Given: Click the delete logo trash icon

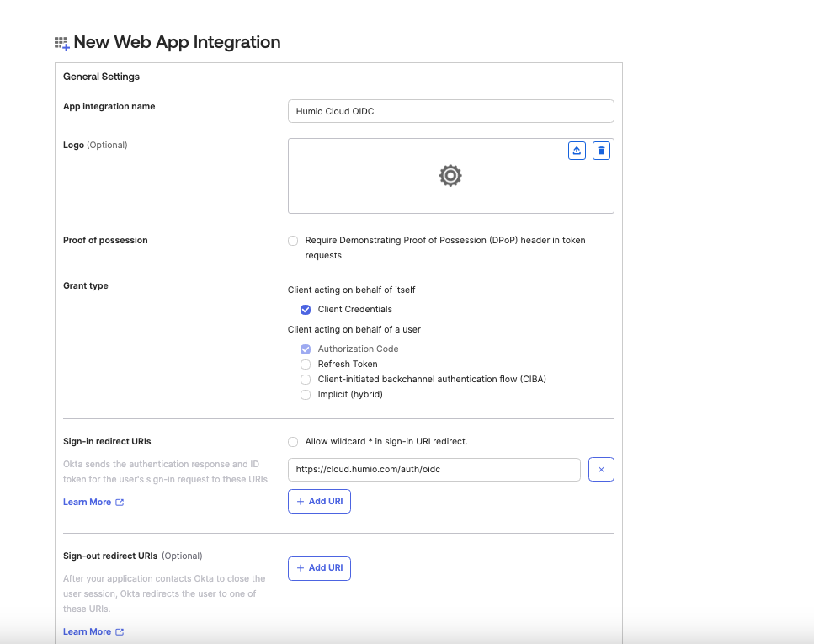Looking at the screenshot, I should point(601,150).
